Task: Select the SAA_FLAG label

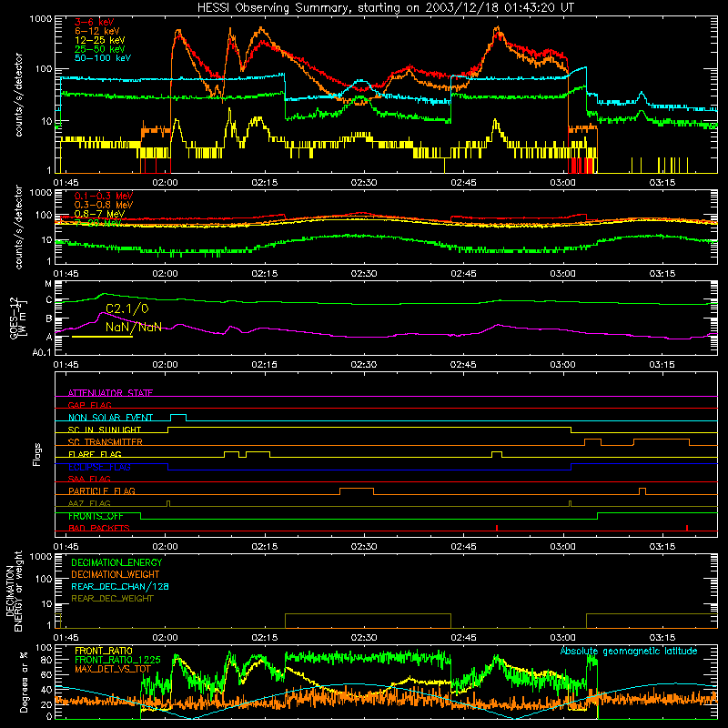Action: click(89, 479)
